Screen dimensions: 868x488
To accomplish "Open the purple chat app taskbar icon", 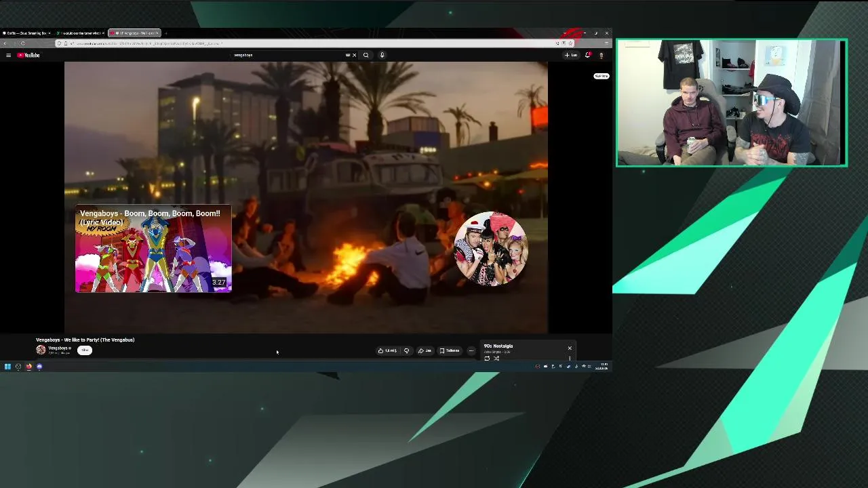I will click(x=39, y=367).
